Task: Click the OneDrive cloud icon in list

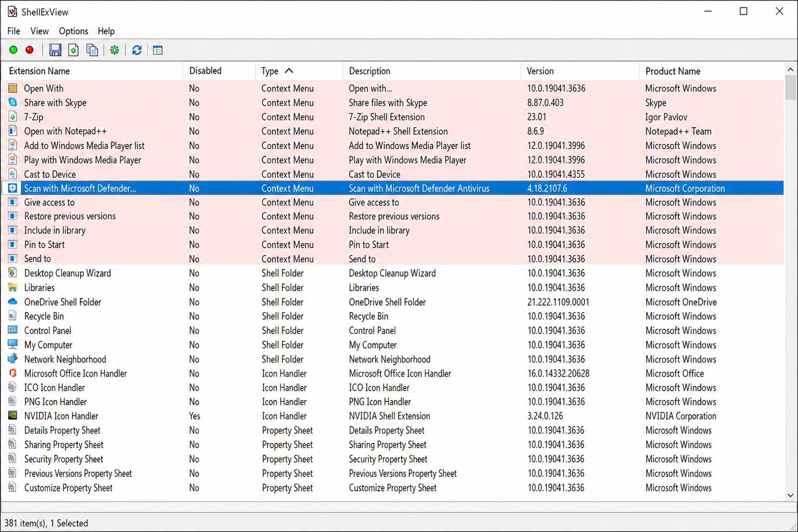Action: [x=13, y=301]
